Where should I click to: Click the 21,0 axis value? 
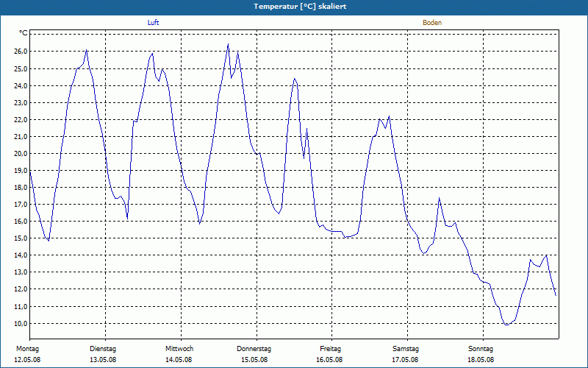(x=21, y=136)
